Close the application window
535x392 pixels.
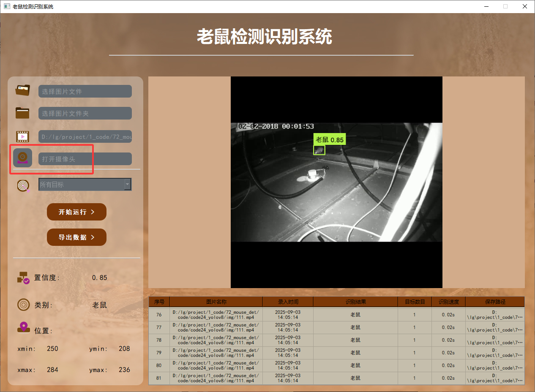(525, 6)
